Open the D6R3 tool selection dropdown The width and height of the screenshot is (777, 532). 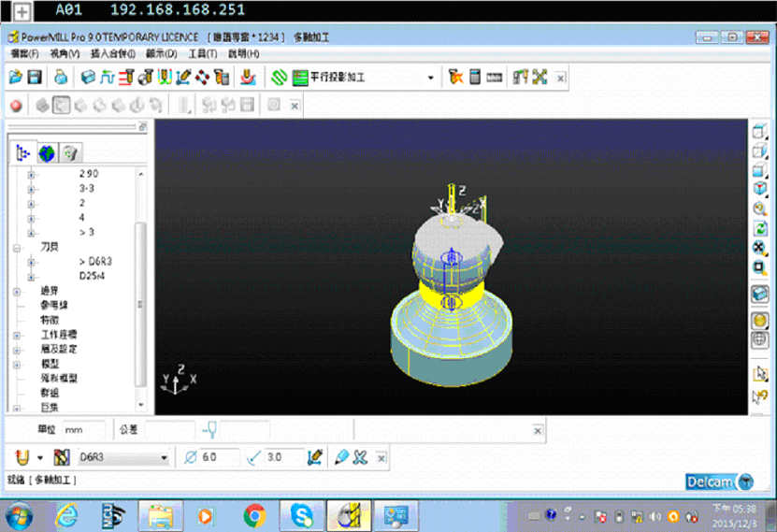click(165, 457)
